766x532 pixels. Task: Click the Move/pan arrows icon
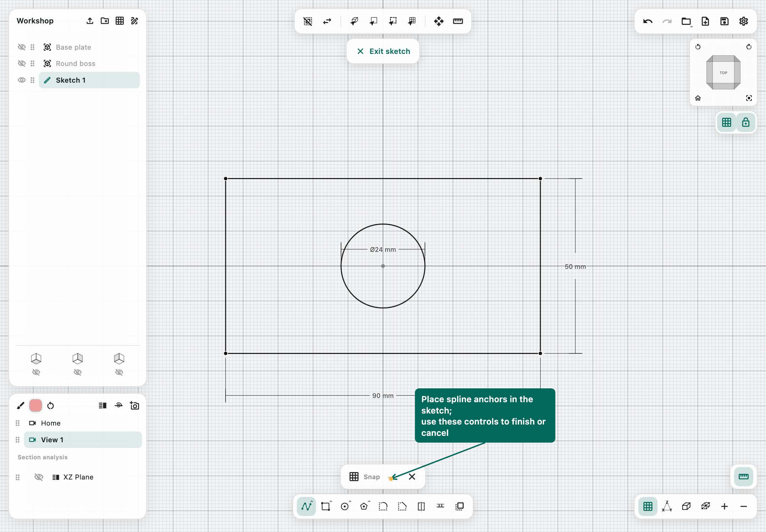[439, 21]
